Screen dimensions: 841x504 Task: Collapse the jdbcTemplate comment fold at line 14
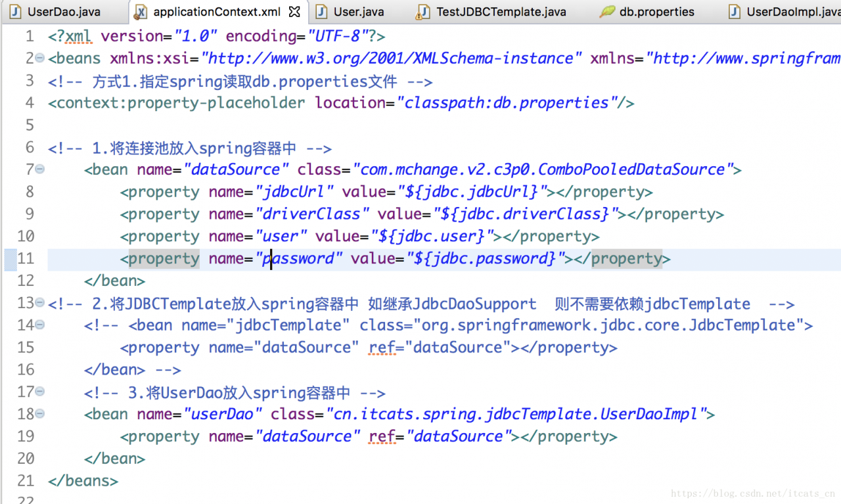(39, 325)
